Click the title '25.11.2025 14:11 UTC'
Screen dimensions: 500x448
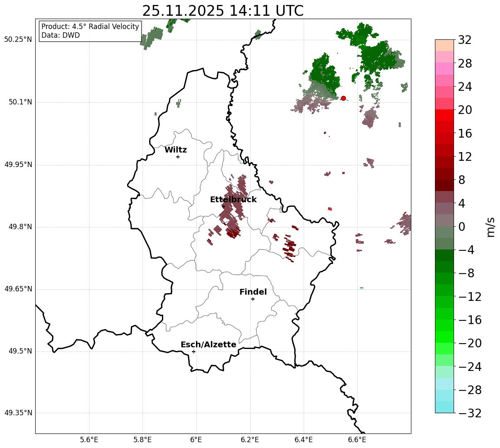223,11
